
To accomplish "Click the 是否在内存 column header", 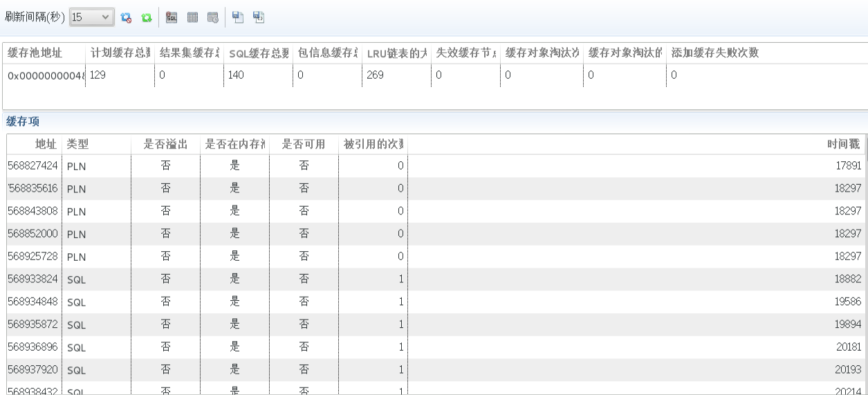I will tap(234, 144).
